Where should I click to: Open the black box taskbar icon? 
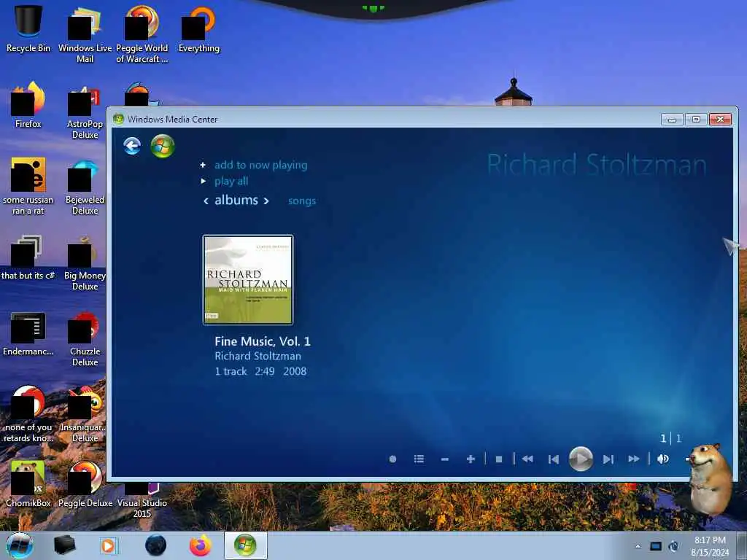coord(64,545)
